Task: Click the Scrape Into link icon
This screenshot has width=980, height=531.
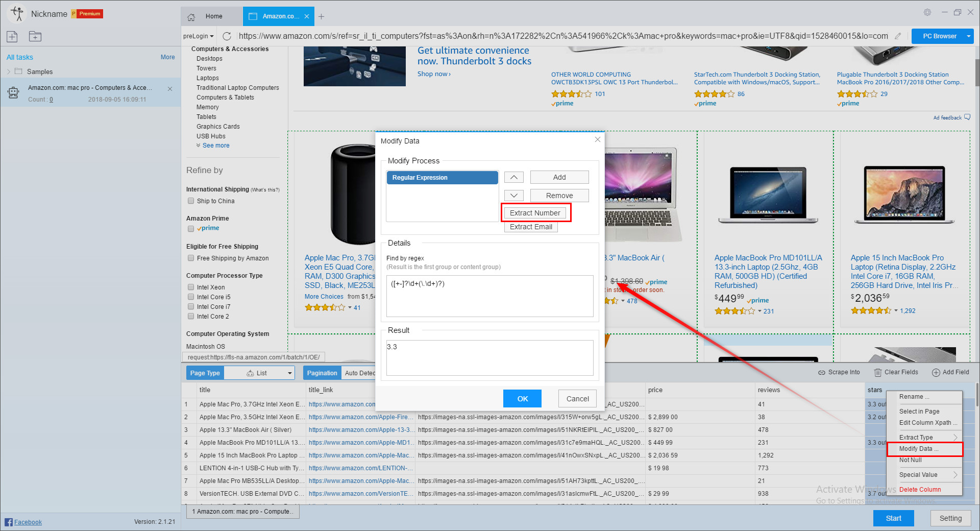Action: (822, 373)
